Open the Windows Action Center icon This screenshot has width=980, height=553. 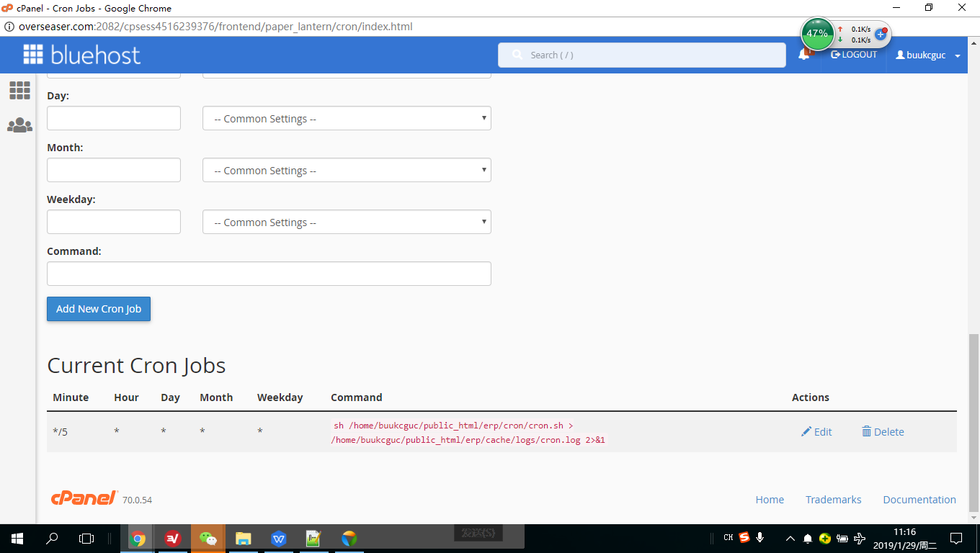click(956, 538)
